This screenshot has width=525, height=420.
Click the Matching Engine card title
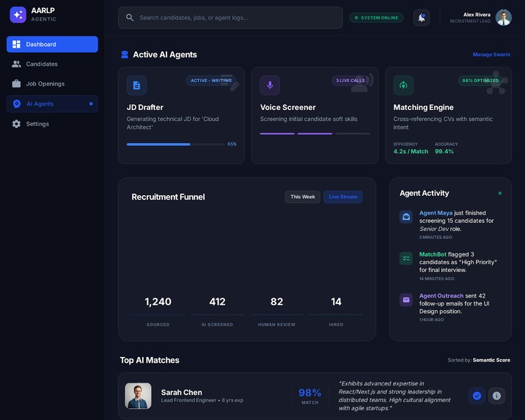click(424, 108)
